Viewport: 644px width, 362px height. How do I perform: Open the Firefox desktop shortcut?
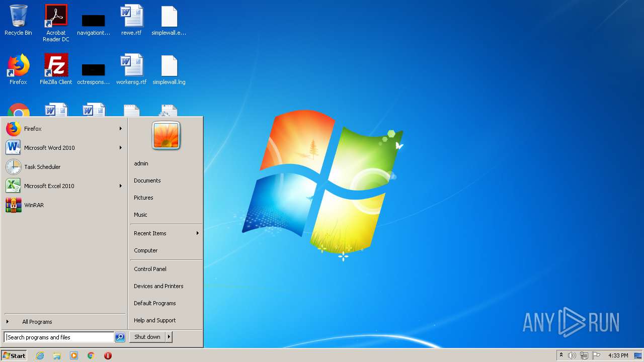coord(18,70)
